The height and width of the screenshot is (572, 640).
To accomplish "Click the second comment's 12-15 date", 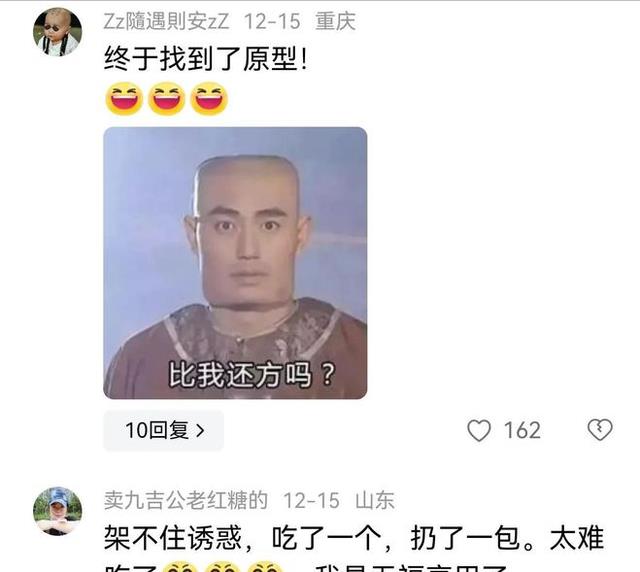I will [x=311, y=501].
